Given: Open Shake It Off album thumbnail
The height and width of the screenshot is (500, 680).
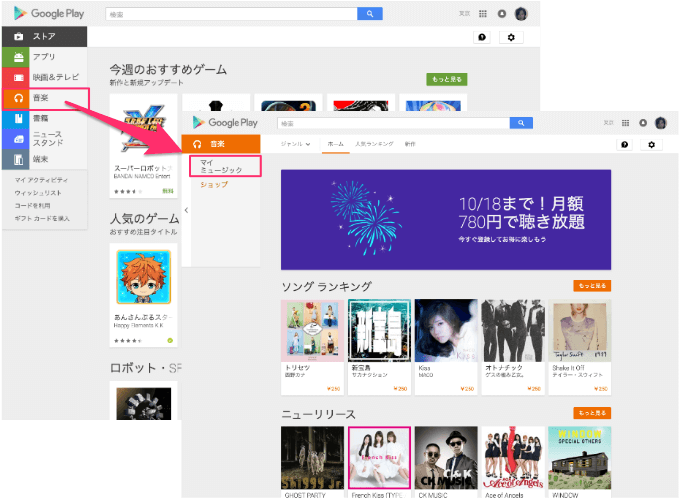Looking at the screenshot, I should 580,330.
